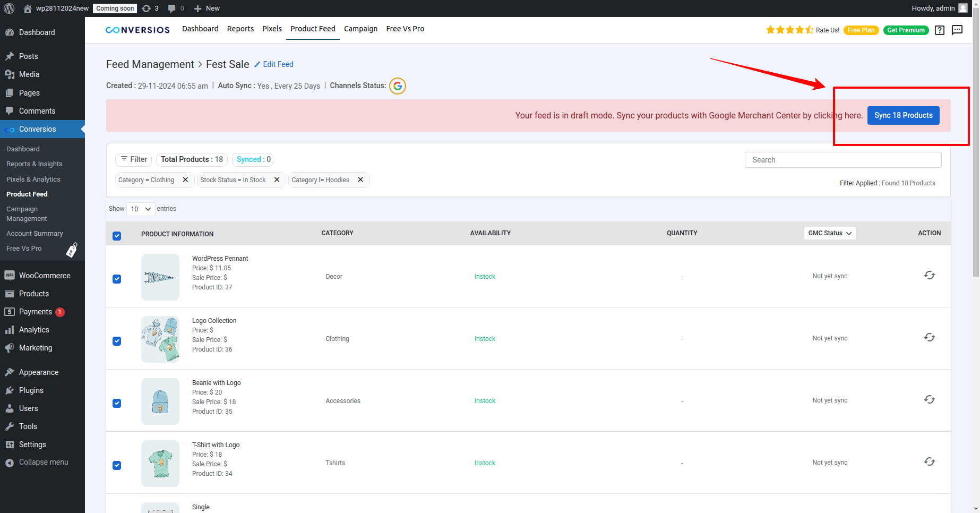Click the Synced : 0 counter pill

click(254, 159)
